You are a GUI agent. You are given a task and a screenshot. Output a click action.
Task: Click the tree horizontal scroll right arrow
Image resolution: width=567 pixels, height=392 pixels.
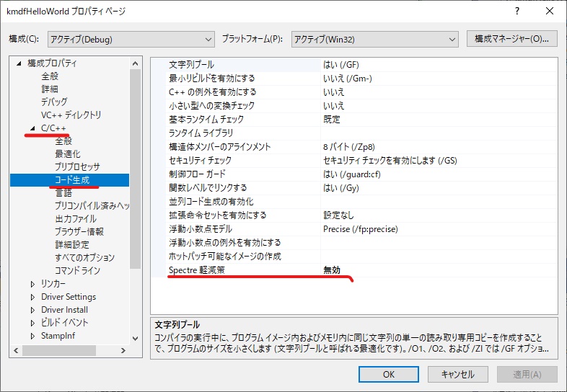click(x=123, y=350)
